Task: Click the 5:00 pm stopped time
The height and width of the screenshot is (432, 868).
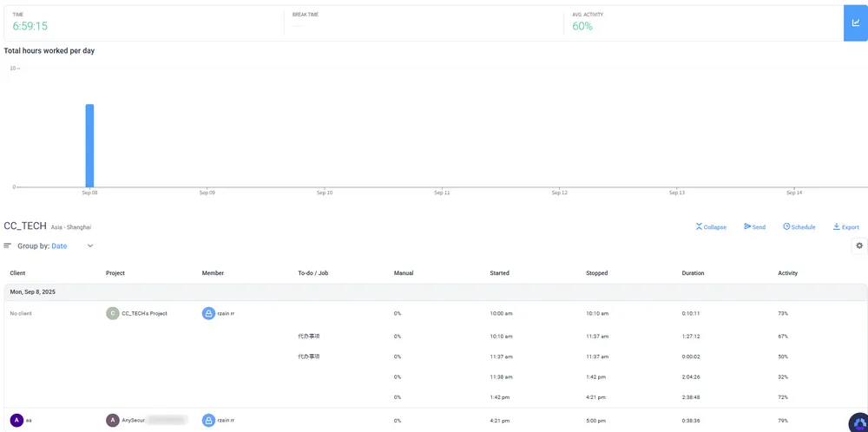Action: tap(596, 421)
